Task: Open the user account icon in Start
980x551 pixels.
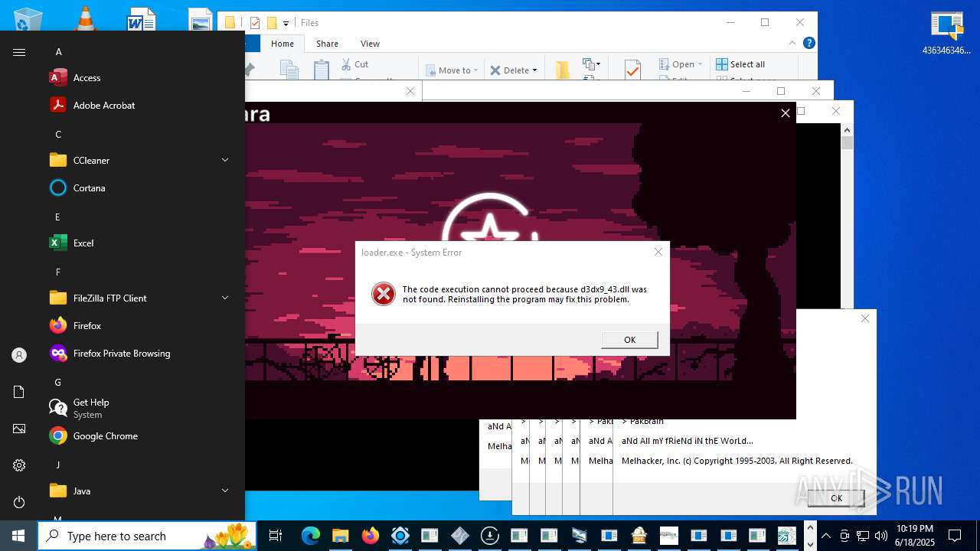Action: click(19, 355)
